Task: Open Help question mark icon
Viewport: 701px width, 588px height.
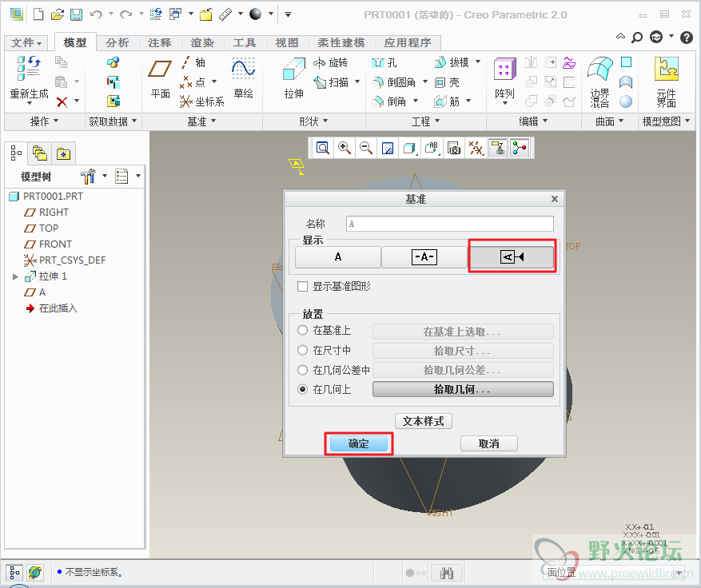Action: pyautogui.click(x=687, y=37)
